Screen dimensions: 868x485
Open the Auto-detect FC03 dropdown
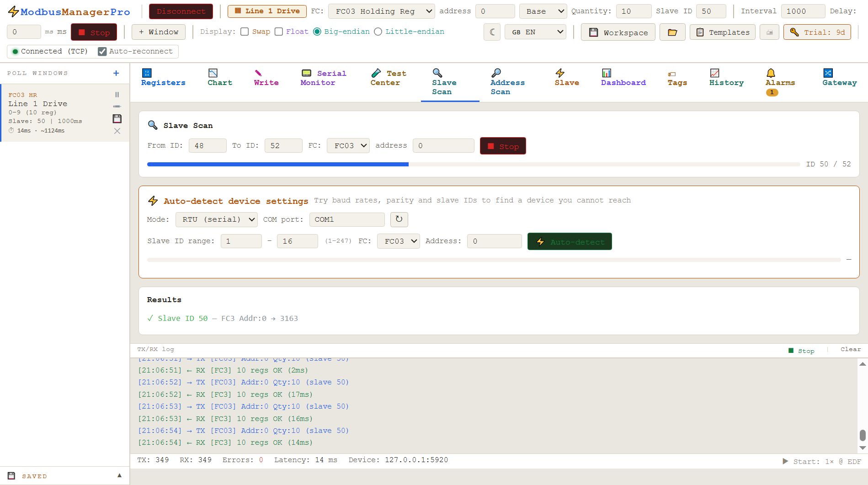pos(398,241)
